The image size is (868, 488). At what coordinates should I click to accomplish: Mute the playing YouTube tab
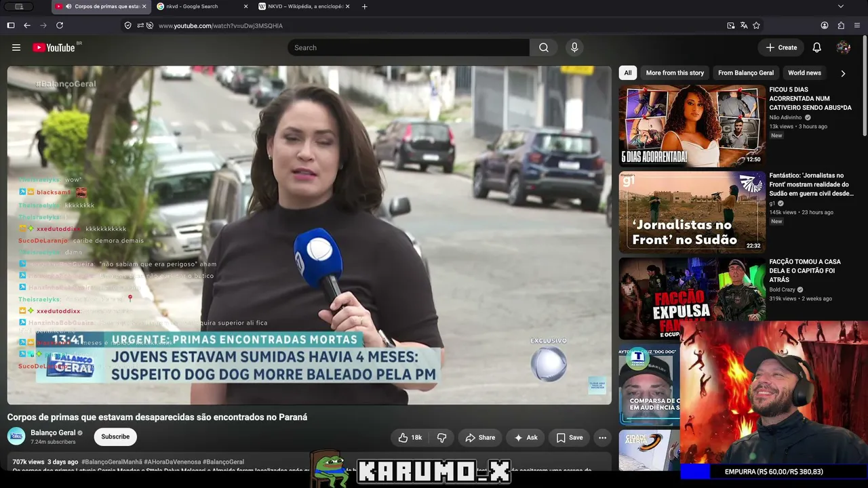pos(68,7)
